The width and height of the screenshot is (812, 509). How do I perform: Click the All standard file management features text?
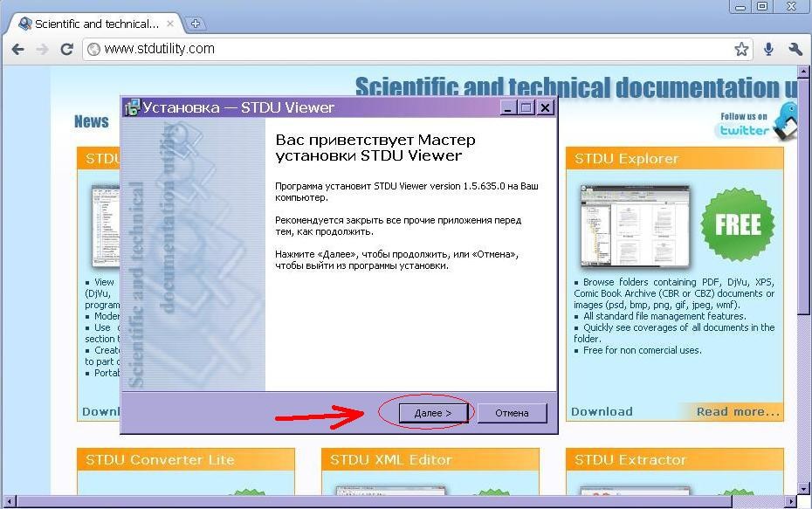pyautogui.click(x=664, y=316)
